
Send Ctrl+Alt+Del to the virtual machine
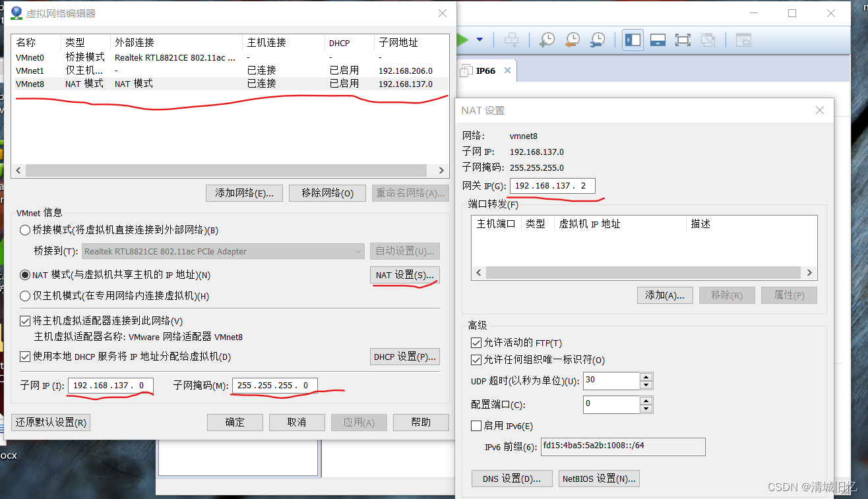(x=512, y=40)
